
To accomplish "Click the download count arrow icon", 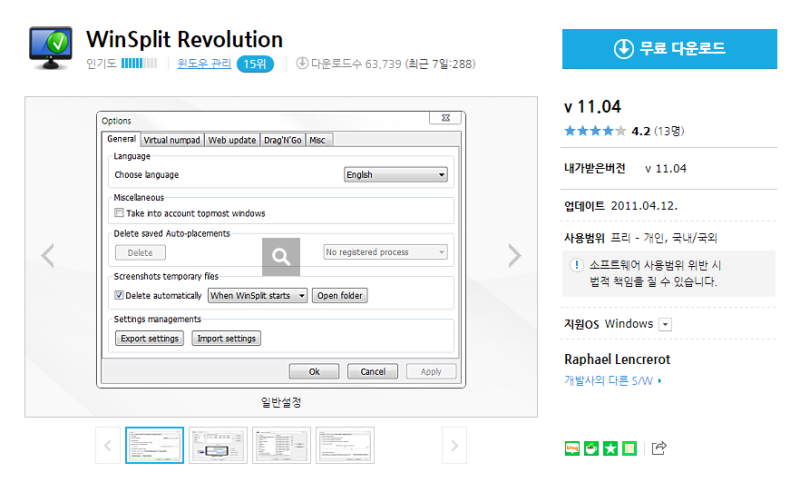I will pyautogui.click(x=302, y=63).
